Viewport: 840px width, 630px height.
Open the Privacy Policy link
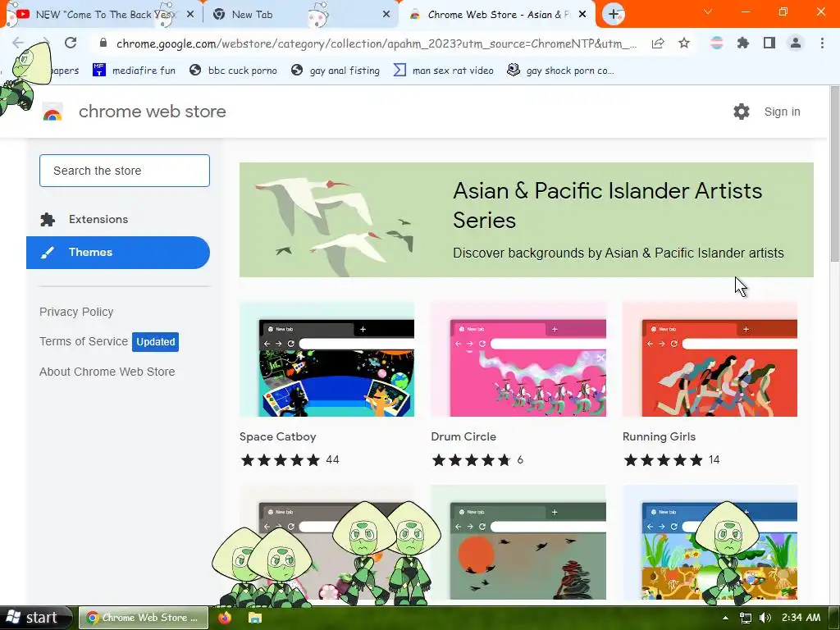tap(76, 312)
